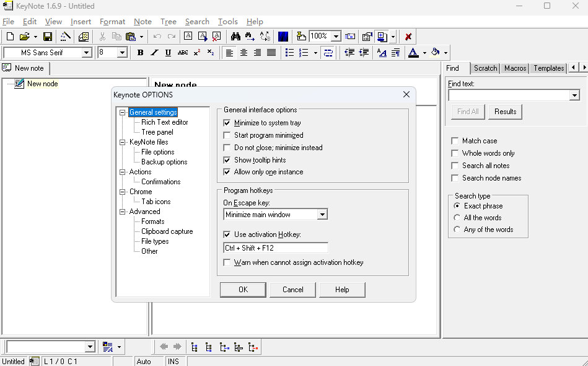The image size is (588, 366).
Task: Switch to the Scratch tab
Action: click(x=485, y=68)
